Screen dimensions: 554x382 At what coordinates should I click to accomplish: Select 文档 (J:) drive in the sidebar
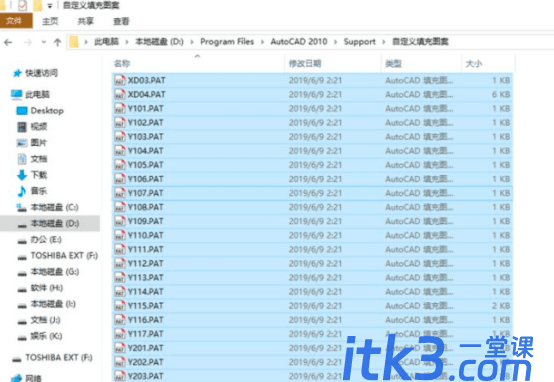coord(45,320)
